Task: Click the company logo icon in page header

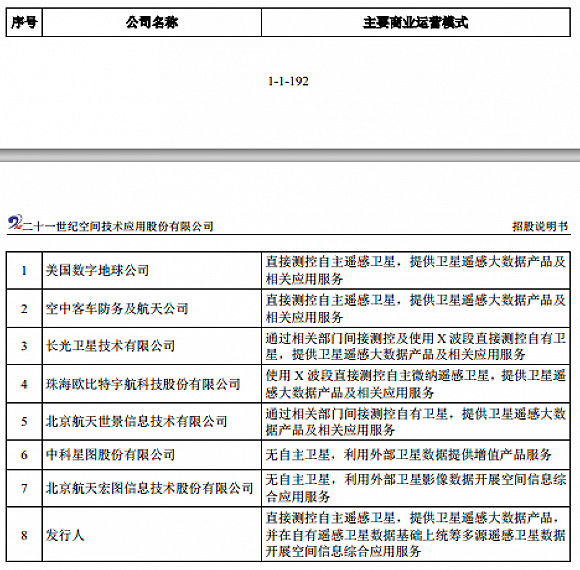Action: [15, 223]
